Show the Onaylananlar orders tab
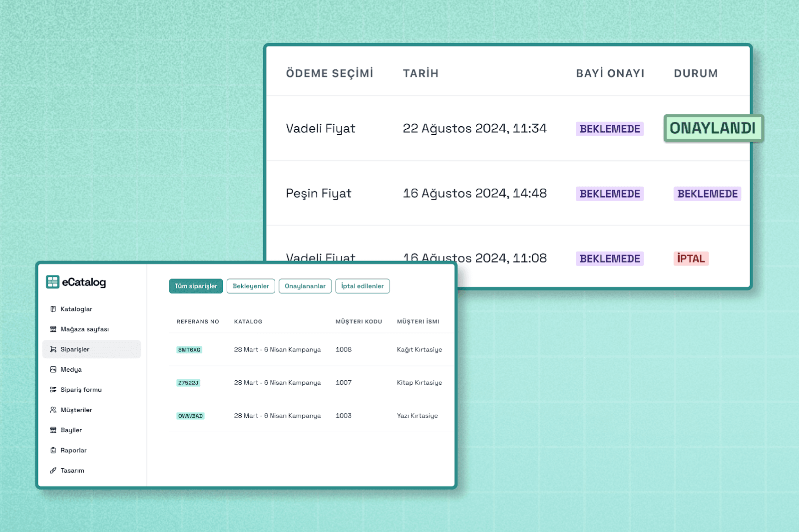Viewport: 799px width, 532px height. coord(305,286)
